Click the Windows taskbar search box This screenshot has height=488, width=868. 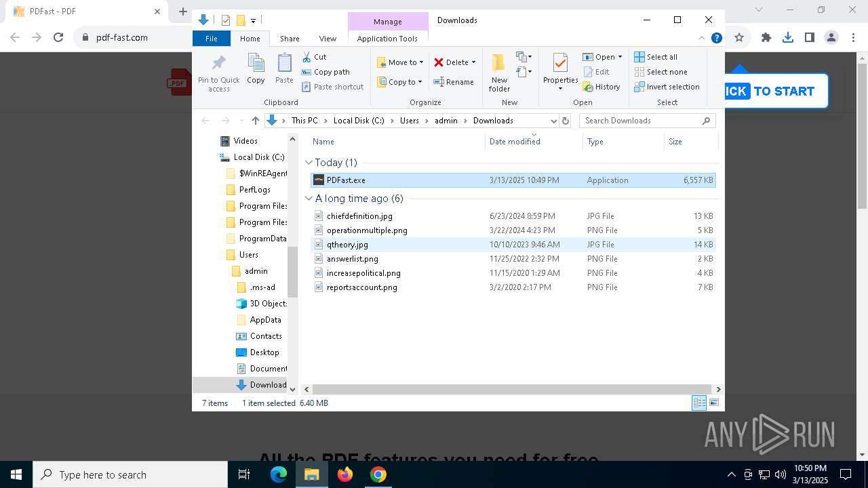point(130,474)
